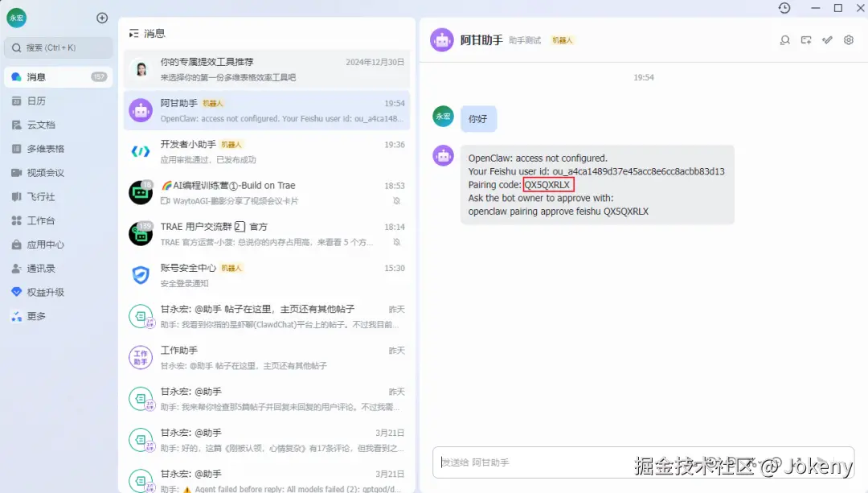Open 多维表格 in the sidebar
Viewport: 868px width, 493px height.
(58, 149)
